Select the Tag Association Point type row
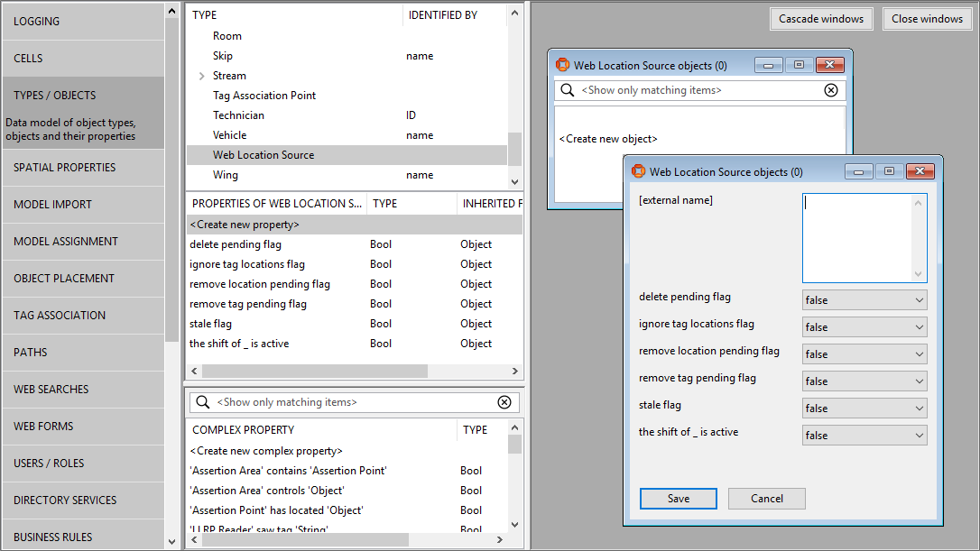 pos(347,95)
